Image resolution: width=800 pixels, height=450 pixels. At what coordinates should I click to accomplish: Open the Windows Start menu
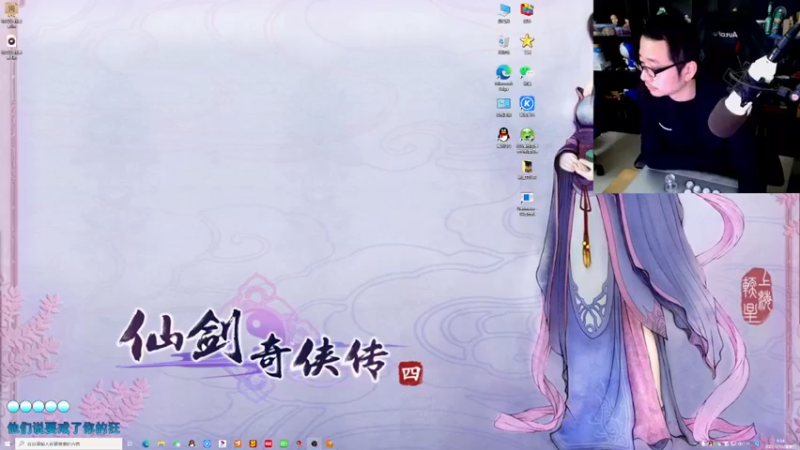pyautogui.click(x=7, y=444)
